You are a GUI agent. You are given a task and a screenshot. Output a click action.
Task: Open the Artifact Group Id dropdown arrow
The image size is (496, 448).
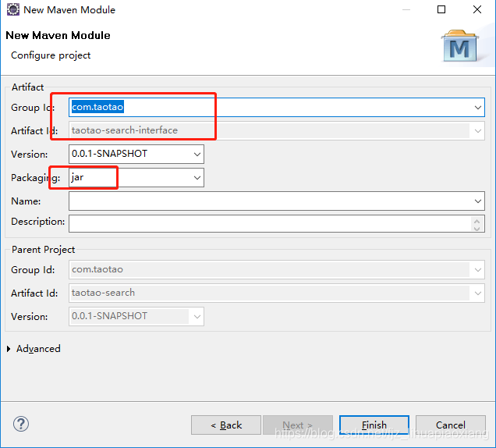click(x=477, y=108)
